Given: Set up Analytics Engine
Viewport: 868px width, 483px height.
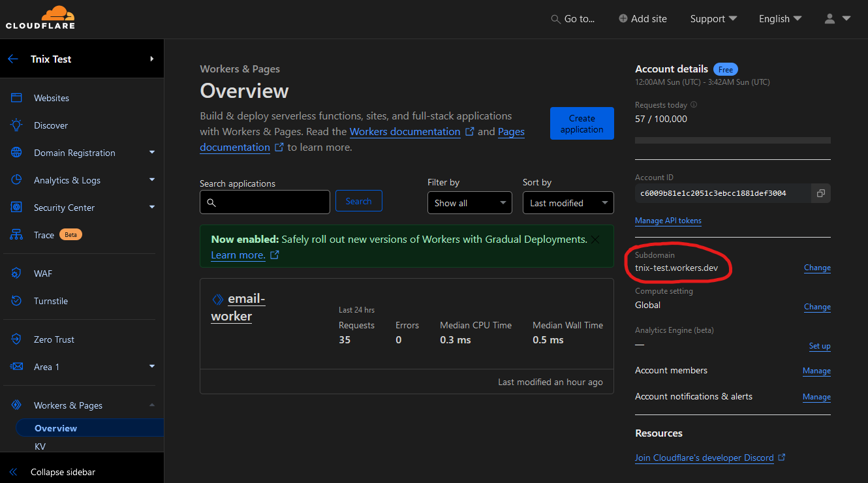Looking at the screenshot, I should [820, 346].
